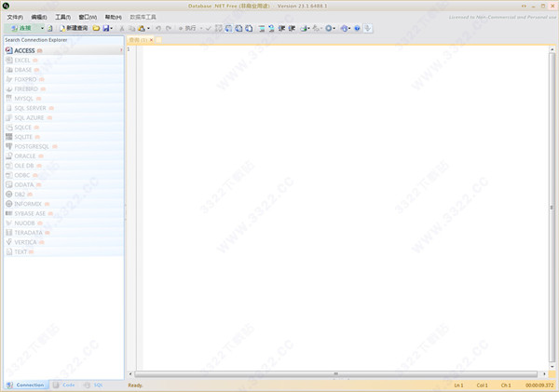Click the editor vertical scrollbar down arrow
This screenshot has height=392, width=559.
552,366
